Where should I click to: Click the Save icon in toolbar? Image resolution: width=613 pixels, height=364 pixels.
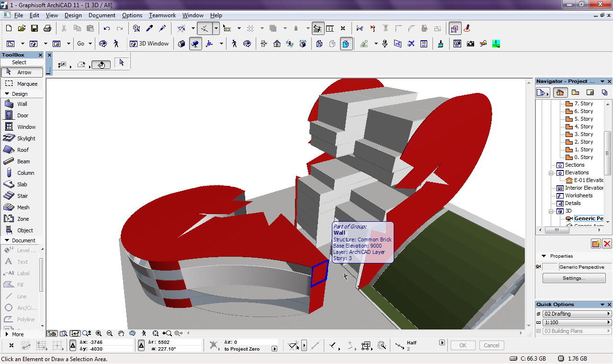click(x=34, y=28)
